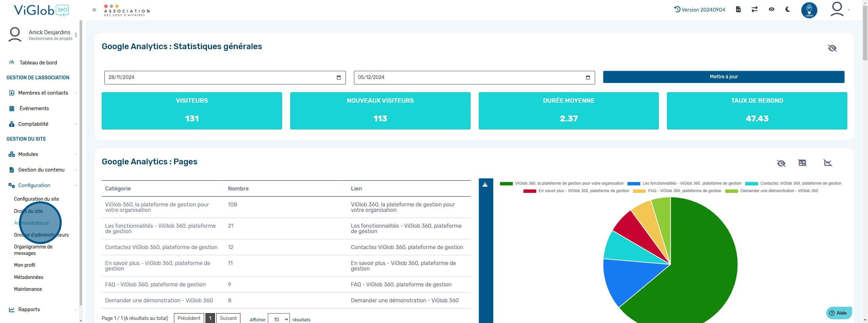Click the Suivant pagination button
Viewport: 868px width, 323px height.
[228, 318]
